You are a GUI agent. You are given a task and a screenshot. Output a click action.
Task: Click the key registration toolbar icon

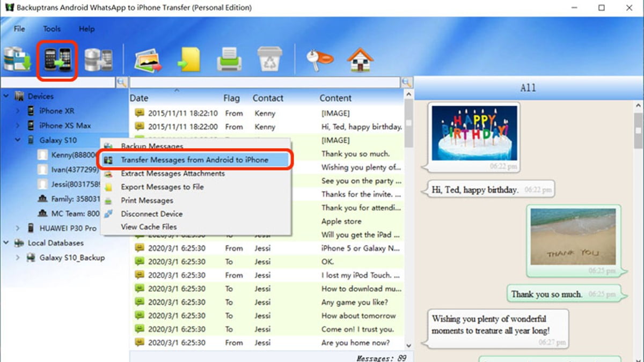point(319,59)
